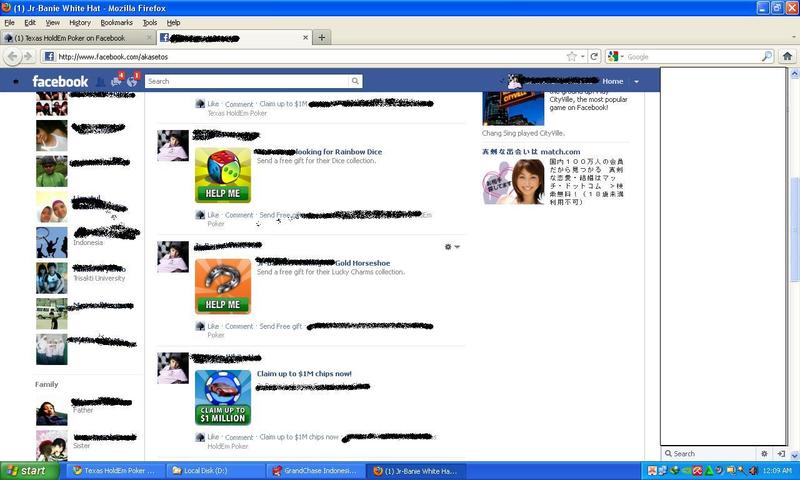Reload the page with the refresh icon
The image size is (800, 480).
click(x=594, y=57)
